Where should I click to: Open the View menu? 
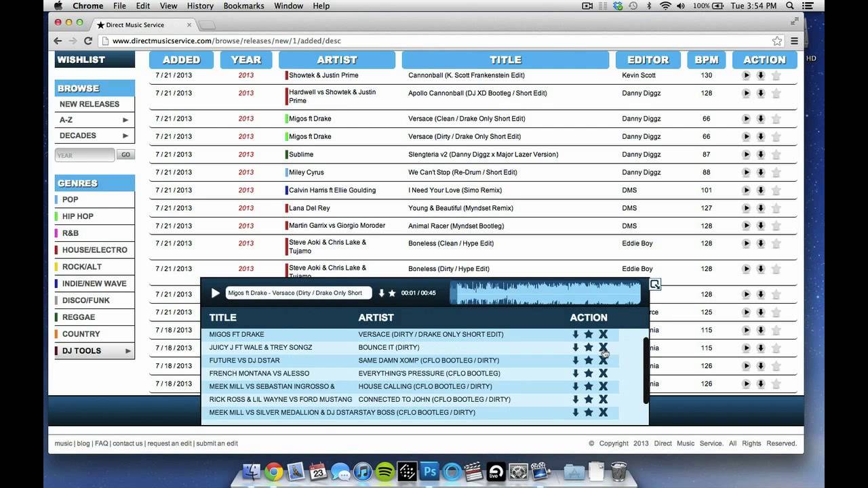(x=168, y=6)
